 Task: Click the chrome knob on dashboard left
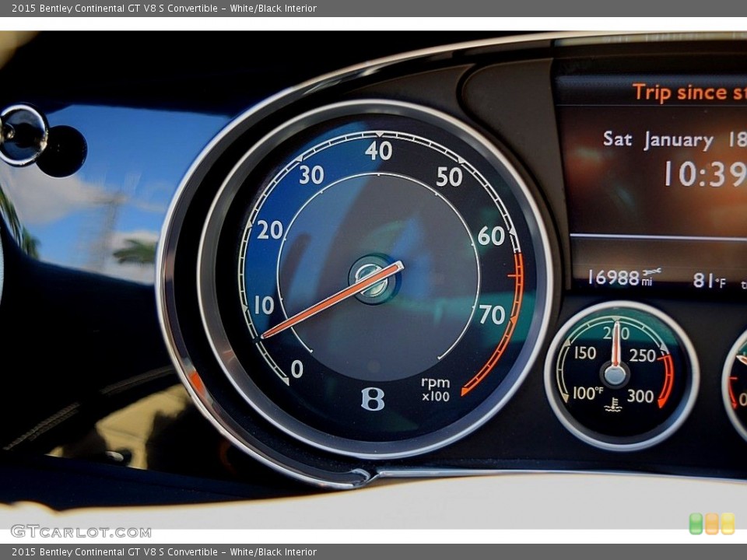click(23, 135)
